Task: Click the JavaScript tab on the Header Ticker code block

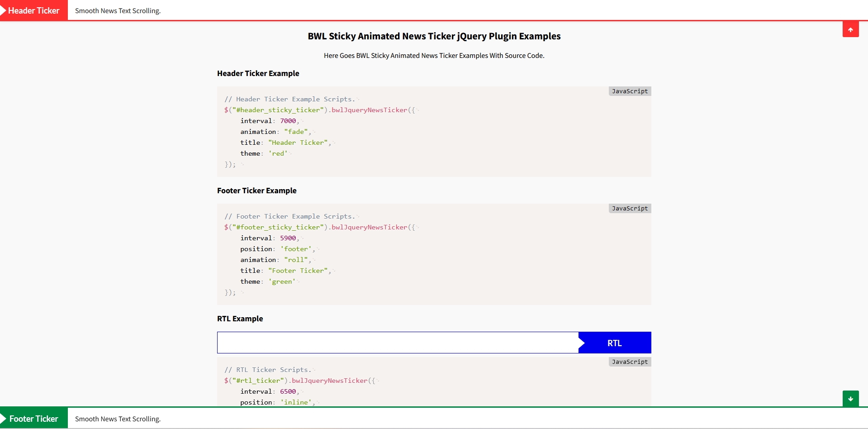Action: point(630,91)
